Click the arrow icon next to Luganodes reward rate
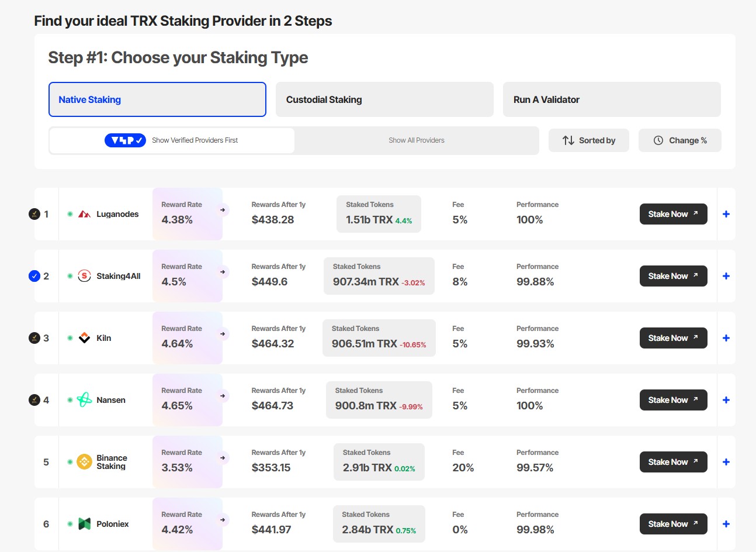 point(222,210)
